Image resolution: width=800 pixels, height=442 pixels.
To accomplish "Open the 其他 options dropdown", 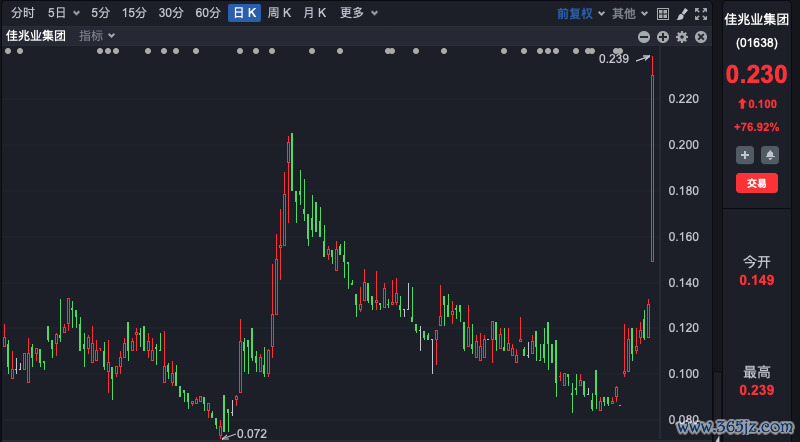I will tap(630, 14).
